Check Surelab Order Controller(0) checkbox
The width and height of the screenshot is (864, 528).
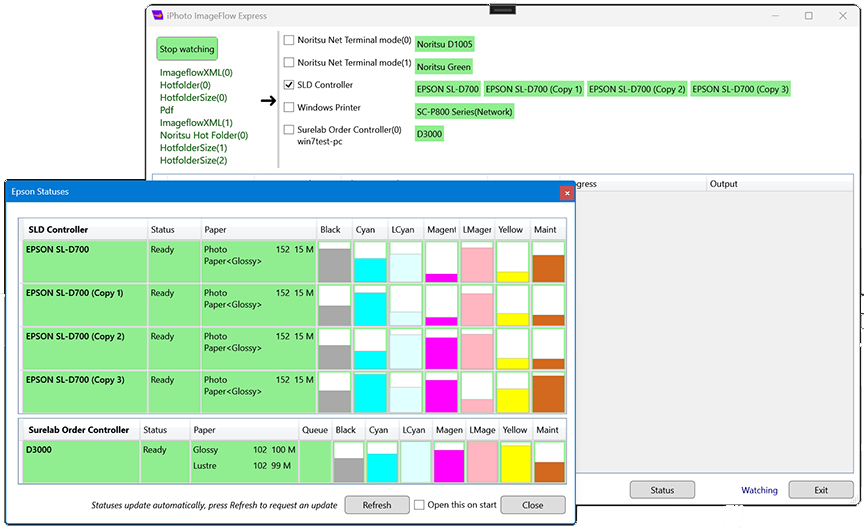pos(289,130)
